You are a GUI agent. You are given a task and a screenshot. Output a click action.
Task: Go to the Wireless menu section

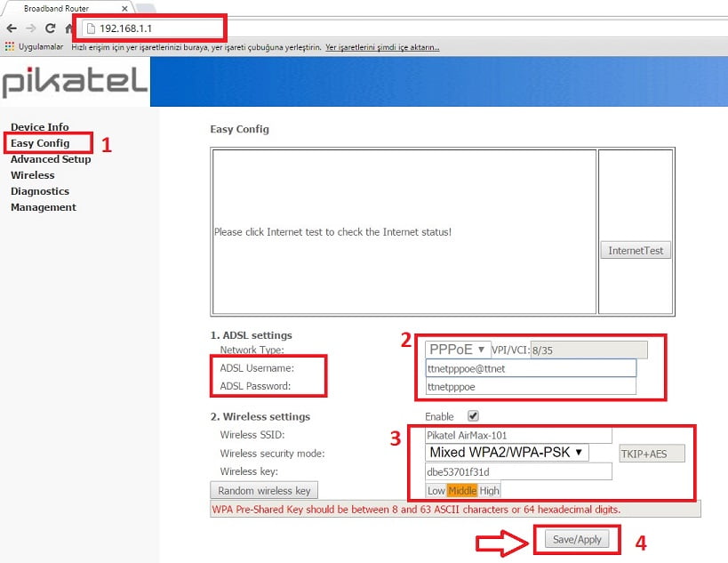(32, 175)
